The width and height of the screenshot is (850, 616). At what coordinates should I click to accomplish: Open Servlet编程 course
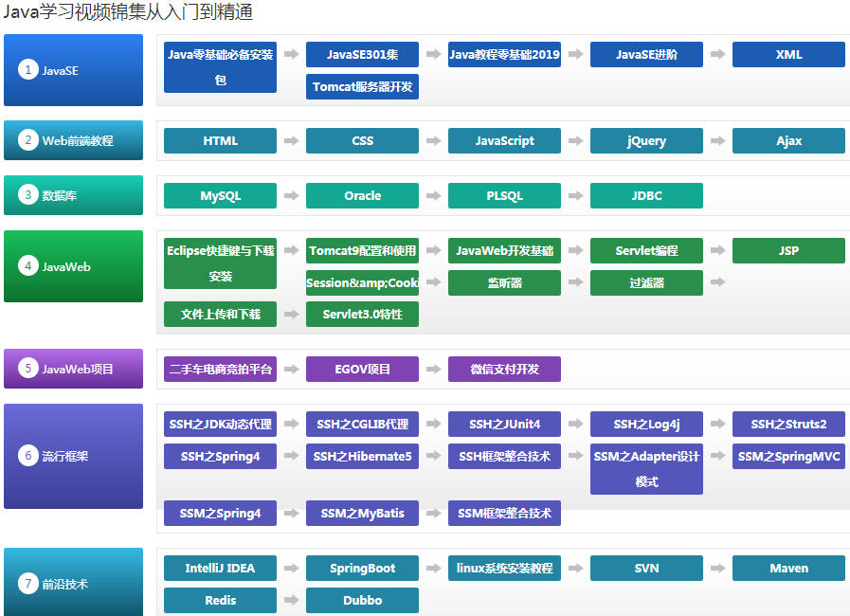click(646, 251)
